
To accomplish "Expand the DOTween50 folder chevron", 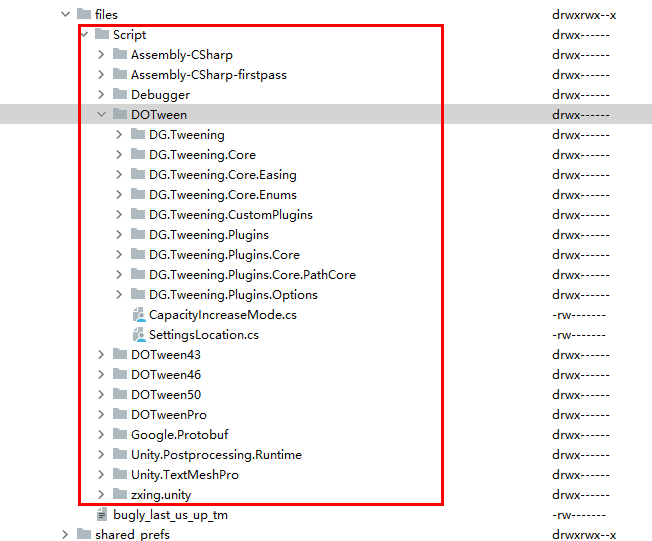I will tap(101, 394).
